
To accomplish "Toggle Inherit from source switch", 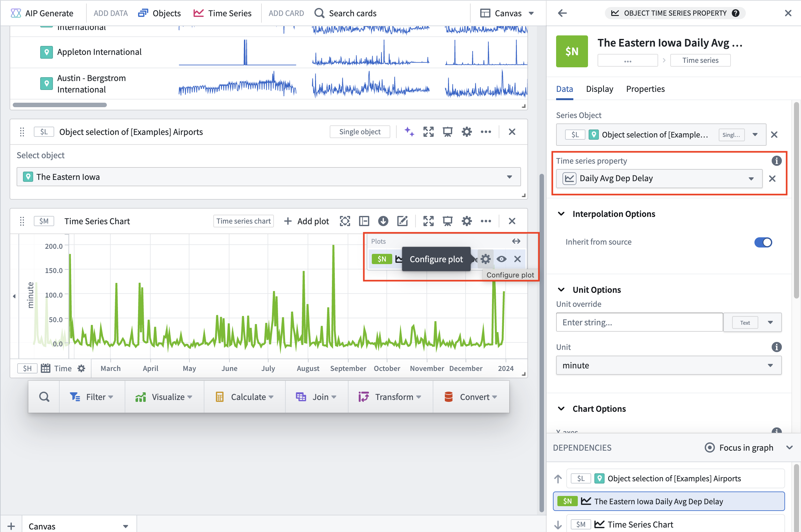I will pyautogui.click(x=763, y=242).
